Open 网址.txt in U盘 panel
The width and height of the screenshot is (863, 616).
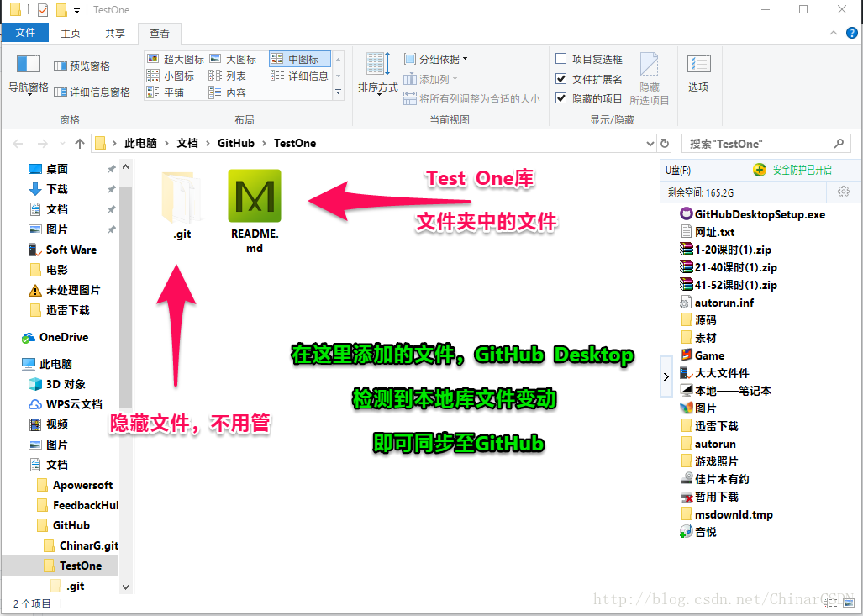tap(708, 232)
